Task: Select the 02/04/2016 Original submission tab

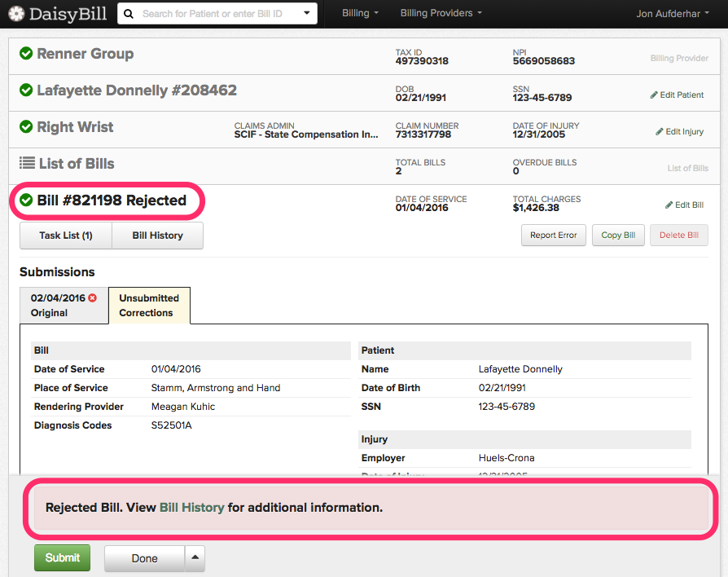Action: point(64,306)
